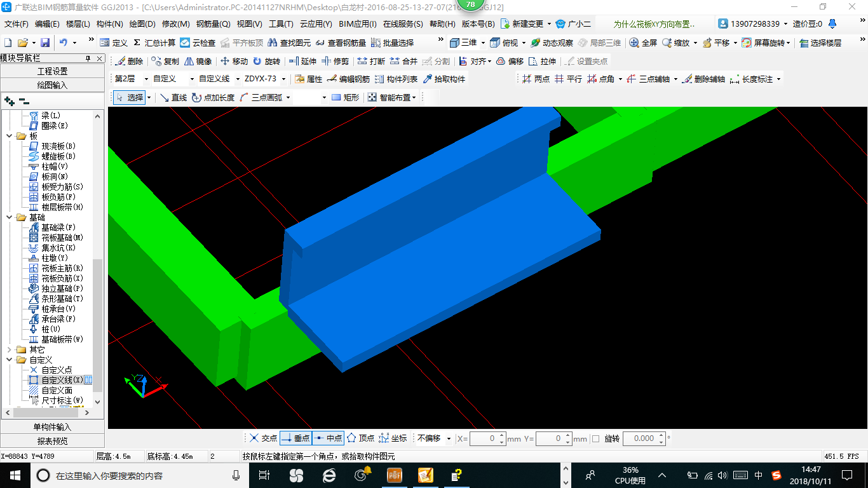Image resolution: width=868 pixels, height=488 pixels.
Task: Toggle 交点 intersection snap
Action: pyautogui.click(x=263, y=438)
